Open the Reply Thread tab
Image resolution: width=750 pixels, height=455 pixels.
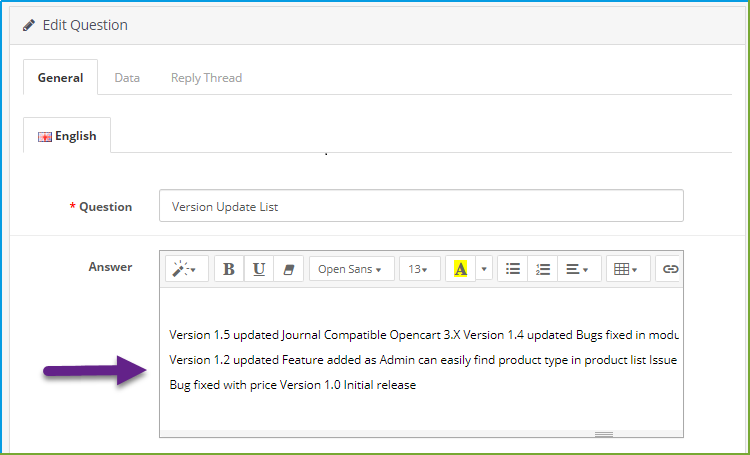[206, 78]
